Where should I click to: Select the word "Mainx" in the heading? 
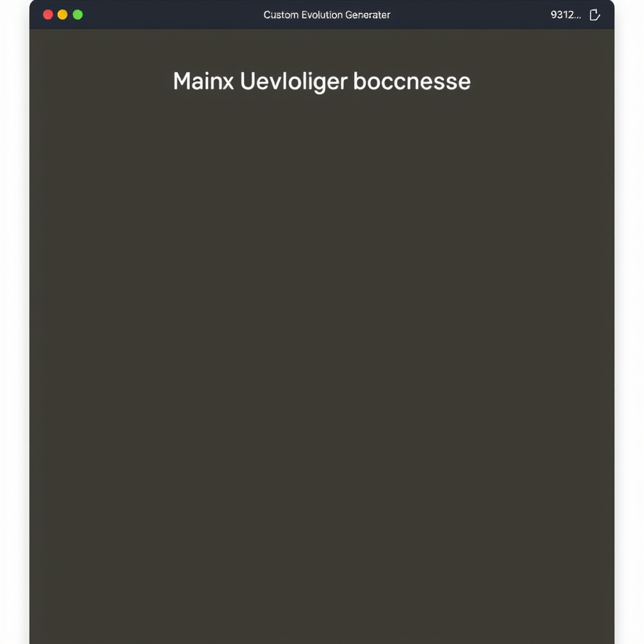click(203, 82)
